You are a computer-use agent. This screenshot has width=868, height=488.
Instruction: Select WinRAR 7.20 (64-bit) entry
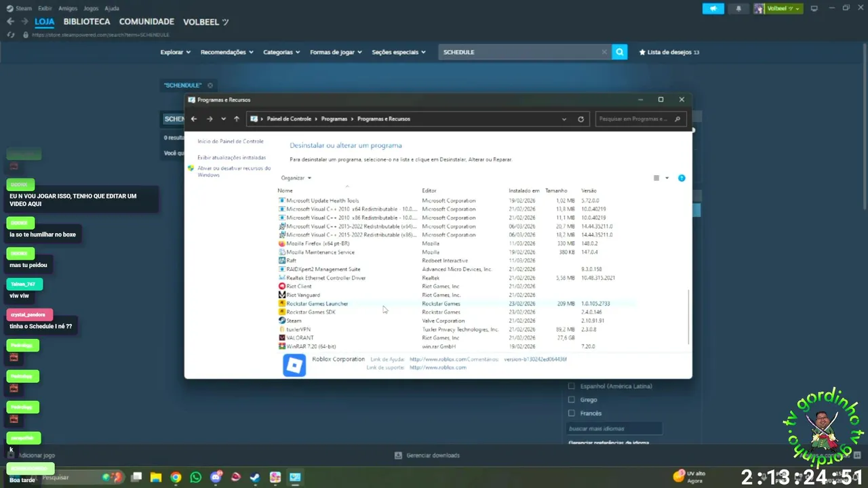coord(311,346)
